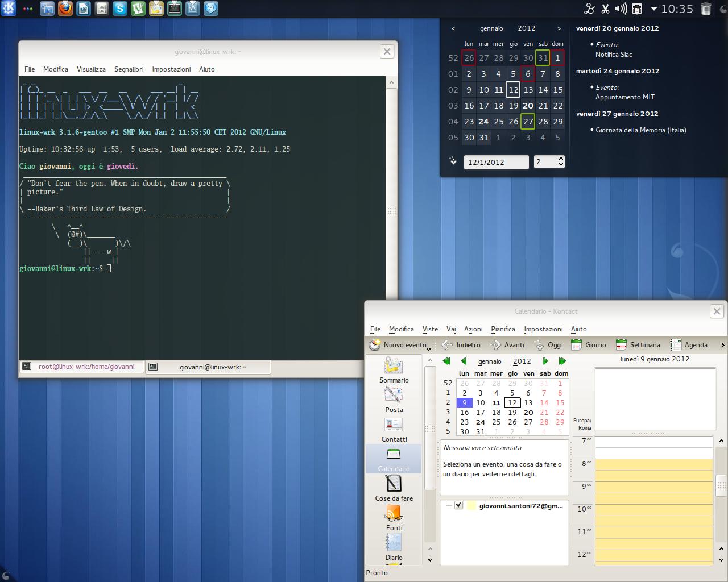728x582 pixels.
Task: Open terminal Impostazioni menu
Action: 171,69
